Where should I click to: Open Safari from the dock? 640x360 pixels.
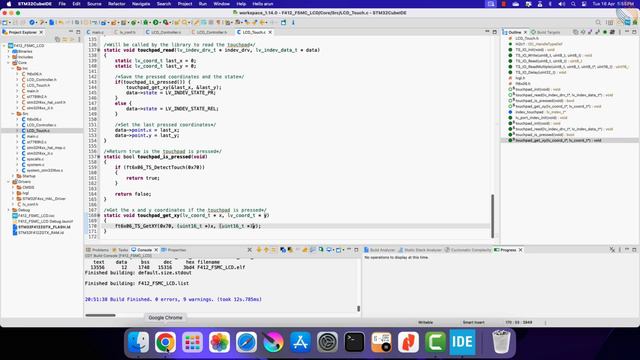[x=246, y=342]
